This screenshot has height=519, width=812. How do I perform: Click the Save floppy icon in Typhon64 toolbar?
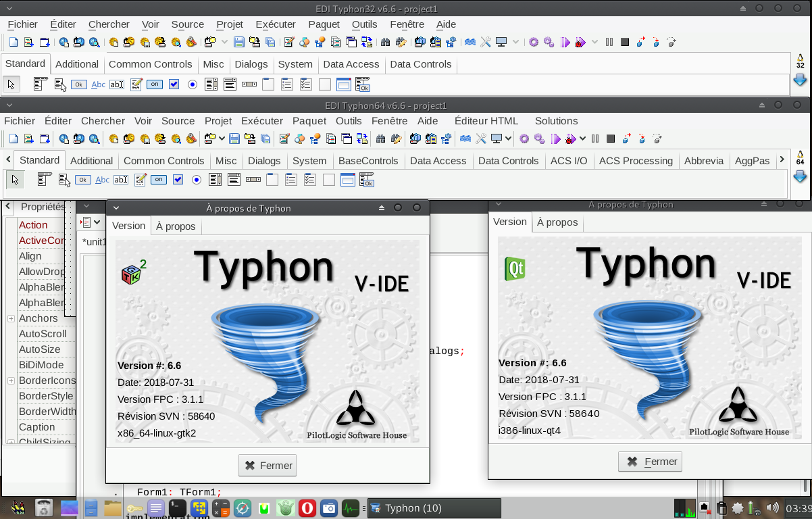tap(234, 139)
